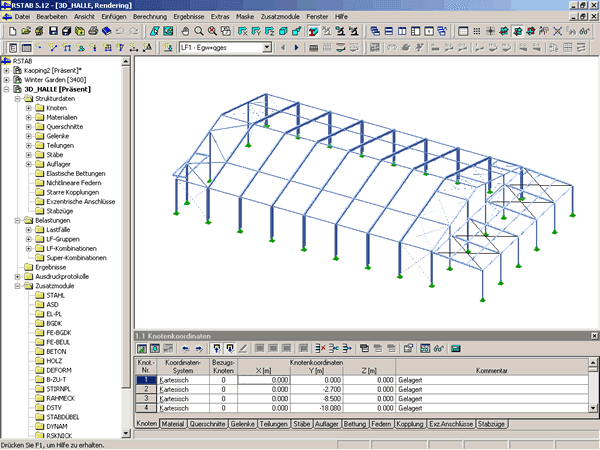The width and height of the screenshot is (600, 450).
Task: Save with the floppy disk icon
Action: [x=53, y=31]
